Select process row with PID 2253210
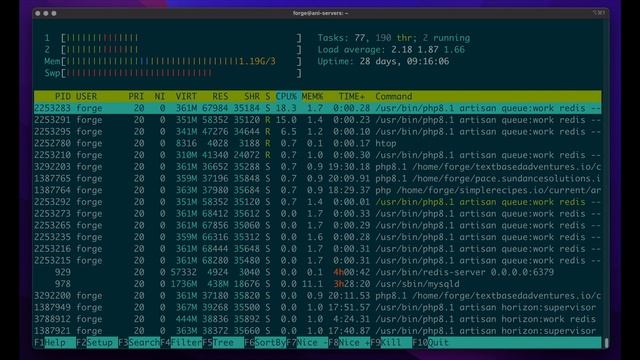 coord(318,155)
